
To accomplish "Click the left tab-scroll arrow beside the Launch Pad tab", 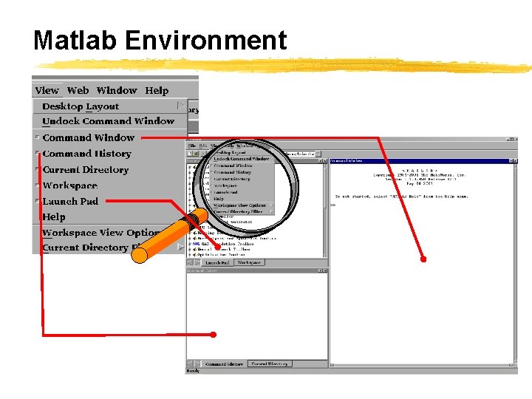I will pyautogui.click(x=190, y=262).
